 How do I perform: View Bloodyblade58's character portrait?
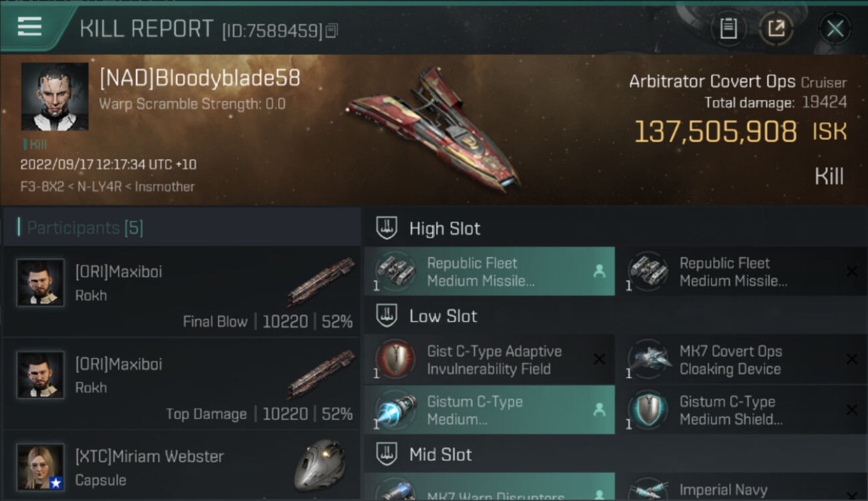point(55,96)
